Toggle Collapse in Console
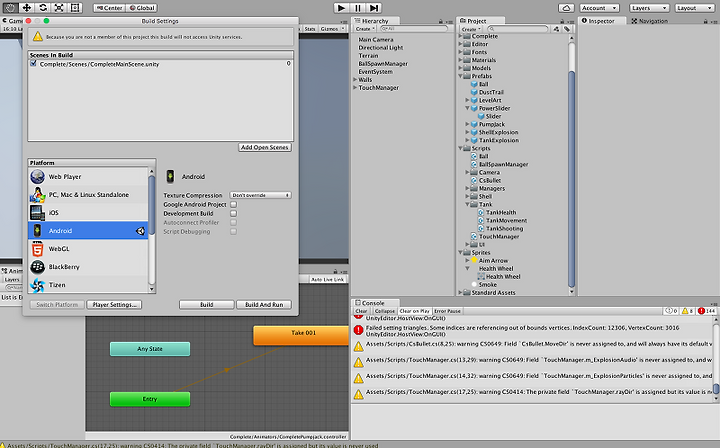Image resolution: width=720 pixels, height=448 pixels. (385, 311)
